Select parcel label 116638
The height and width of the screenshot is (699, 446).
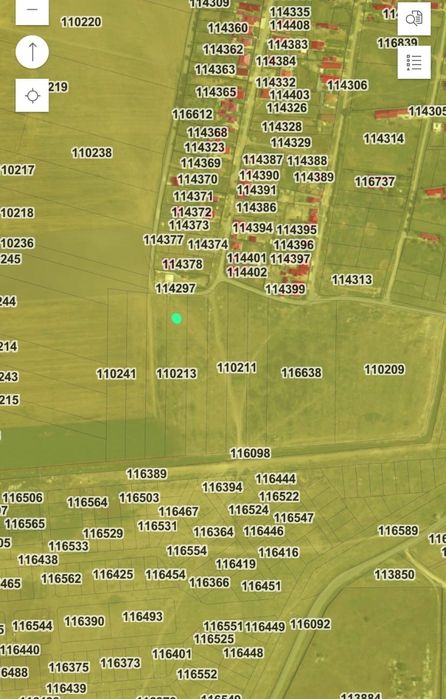pyautogui.click(x=301, y=373)
